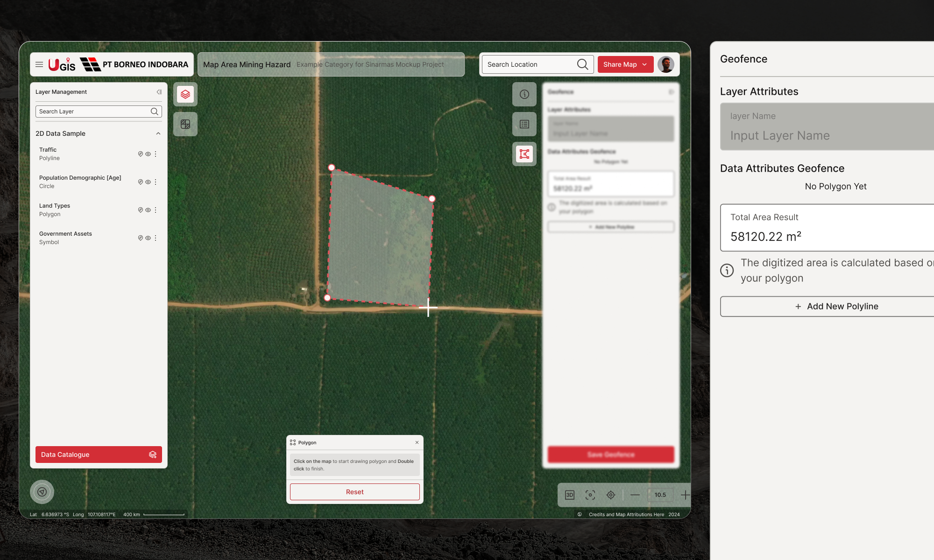Click the layers stack tool icon
This screenshot has height=560, width=934.
coord(185,94)
